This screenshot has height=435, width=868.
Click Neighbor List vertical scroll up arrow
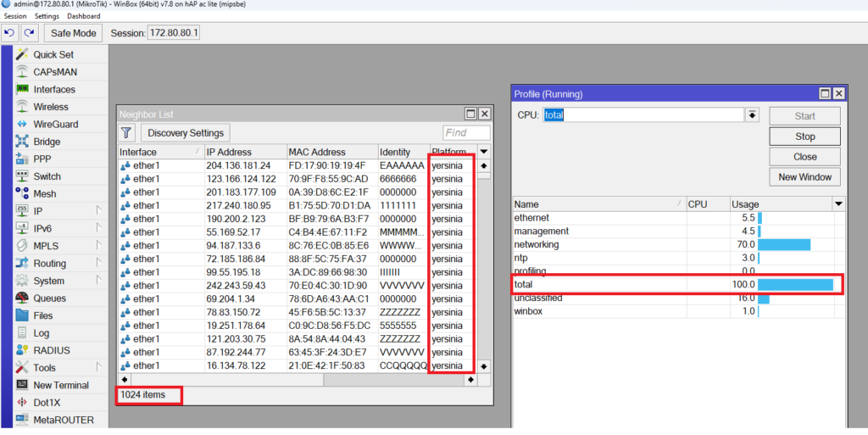point(484,165)
